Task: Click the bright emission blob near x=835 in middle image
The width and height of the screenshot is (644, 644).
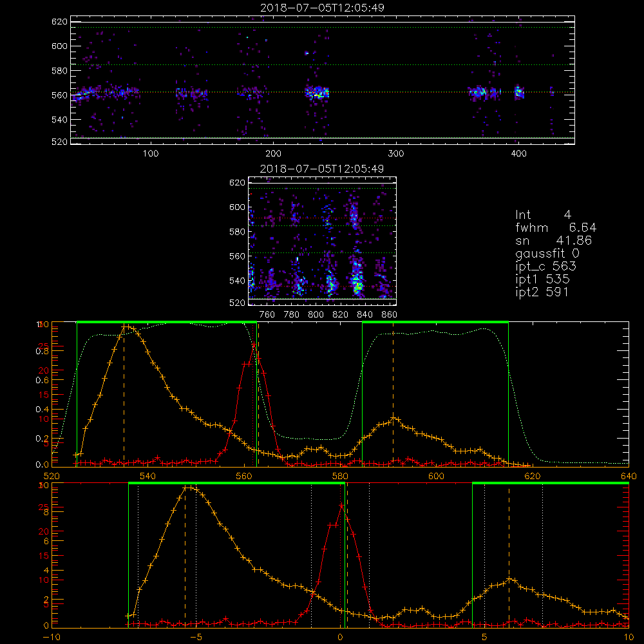Action: [x=358, y=281]
